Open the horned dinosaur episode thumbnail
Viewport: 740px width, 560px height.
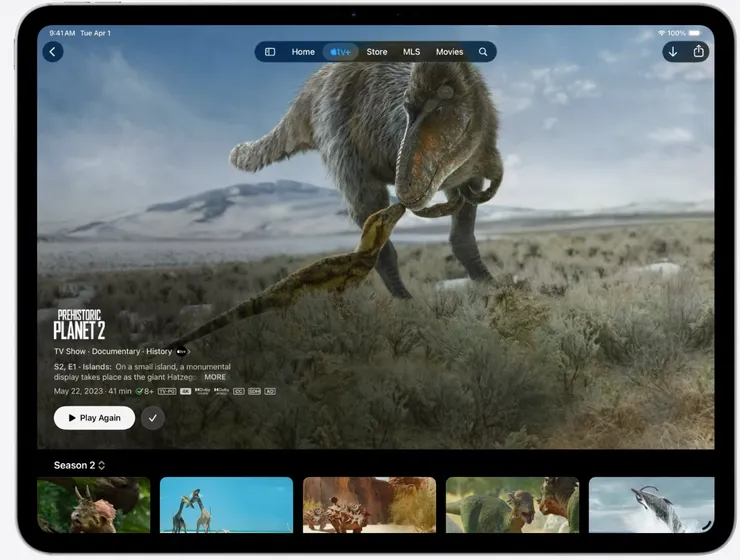click(x=93, y=505)
